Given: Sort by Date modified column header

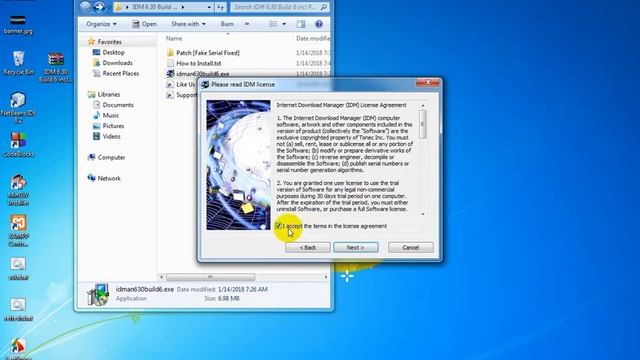Looking at the screenshot, I should pos(313,38).
